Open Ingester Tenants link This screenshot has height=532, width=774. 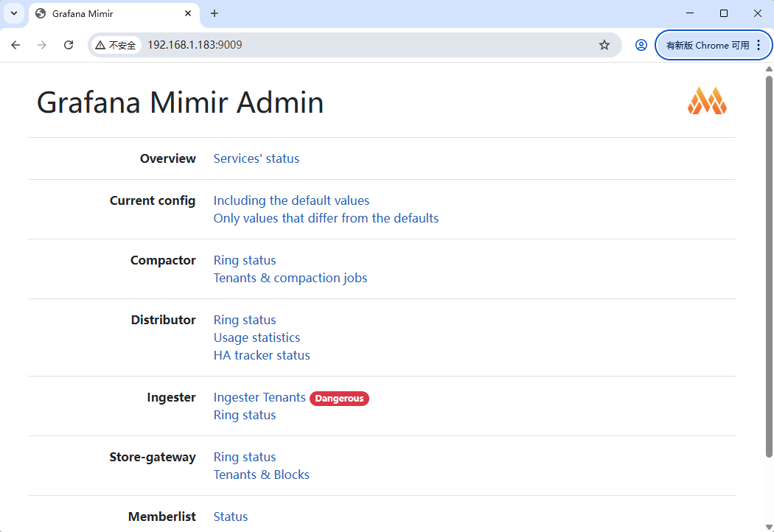[x=259, y=397]
